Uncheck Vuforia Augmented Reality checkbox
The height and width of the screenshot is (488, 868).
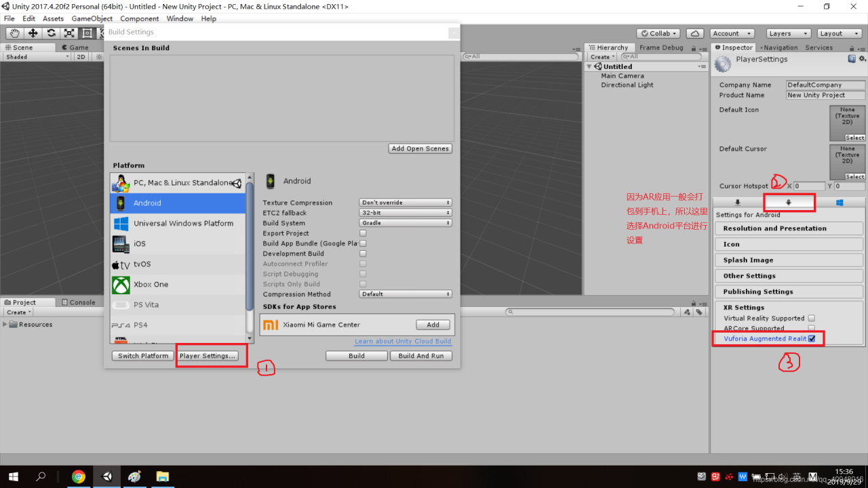click(812, 338)
